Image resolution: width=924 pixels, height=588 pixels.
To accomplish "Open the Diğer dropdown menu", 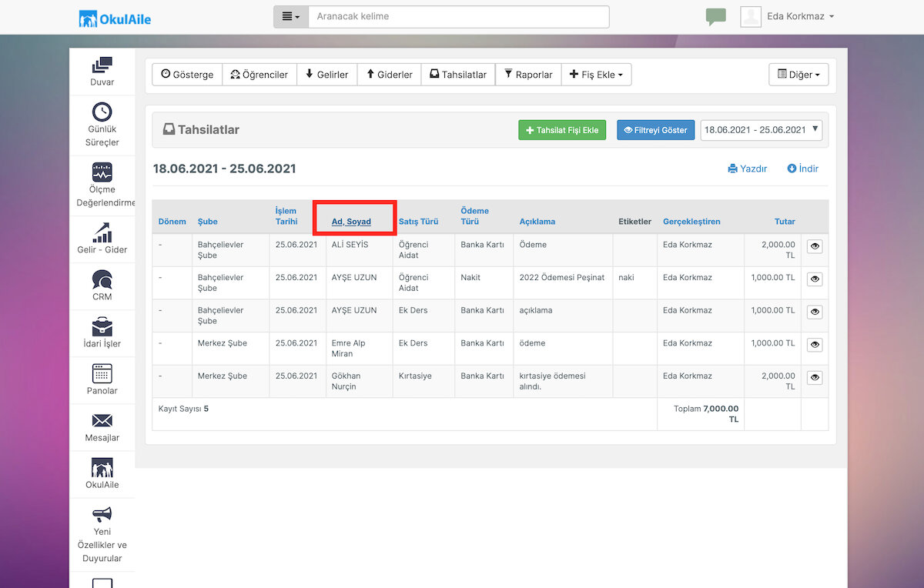I will (x=798, y=75).
